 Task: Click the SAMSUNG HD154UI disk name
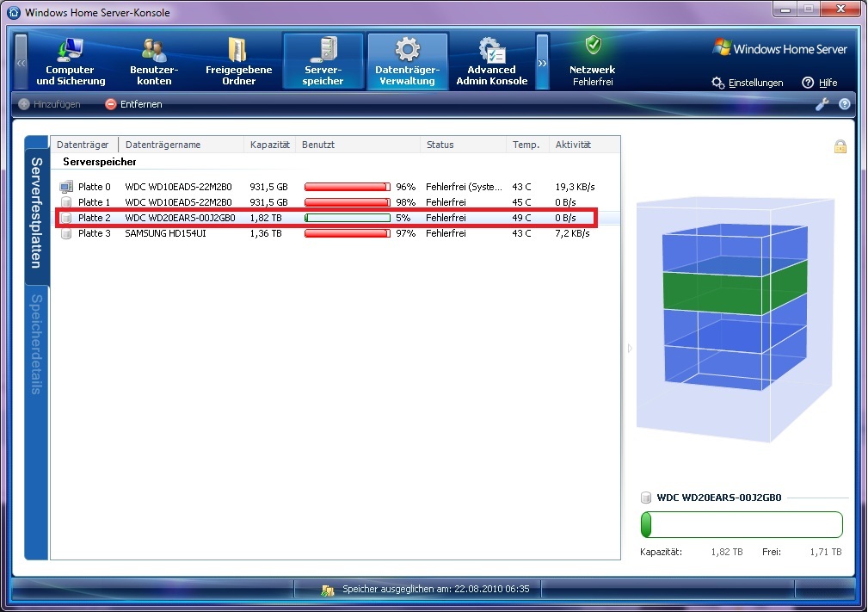pos(165,233)
